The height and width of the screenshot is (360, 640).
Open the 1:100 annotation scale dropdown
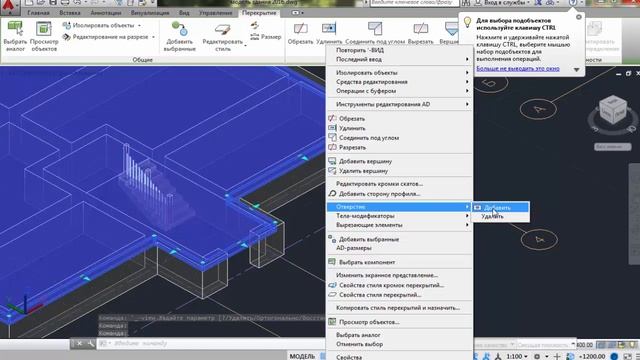coord(517,356)
